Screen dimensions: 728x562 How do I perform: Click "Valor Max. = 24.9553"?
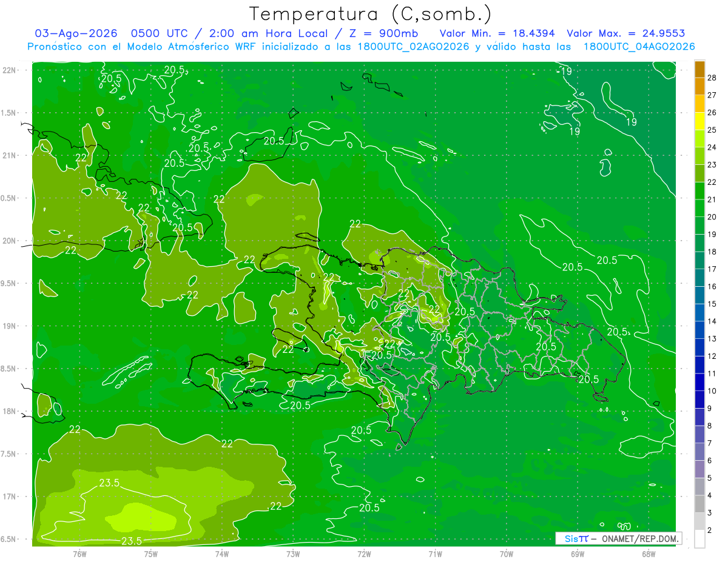[x=626, y=33]
